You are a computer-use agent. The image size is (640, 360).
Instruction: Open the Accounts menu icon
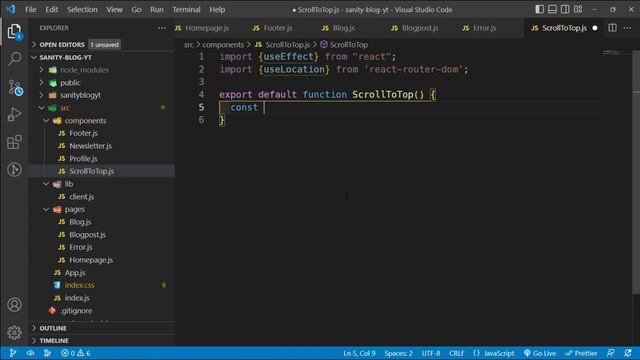pos(14,304)
